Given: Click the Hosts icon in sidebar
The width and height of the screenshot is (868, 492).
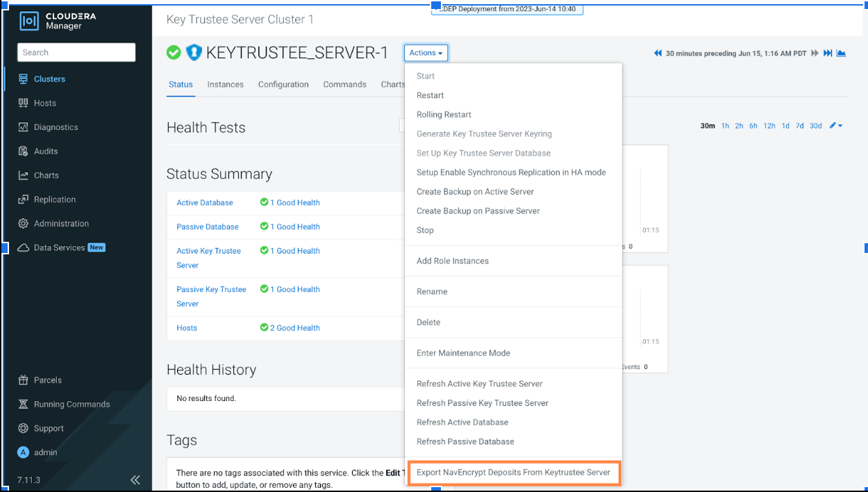Looking at the screenshot, I should click(x=23, y=103).
